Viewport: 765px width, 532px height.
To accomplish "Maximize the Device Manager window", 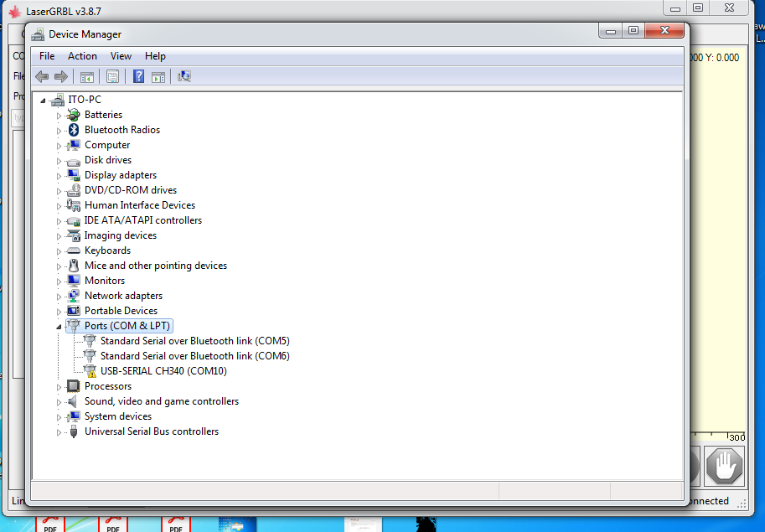I will click(633, 30).
